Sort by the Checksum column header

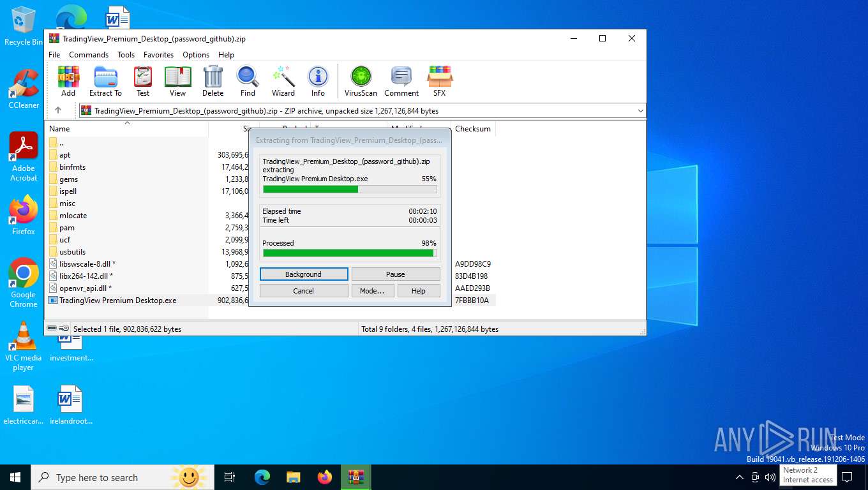coord(473,128)
